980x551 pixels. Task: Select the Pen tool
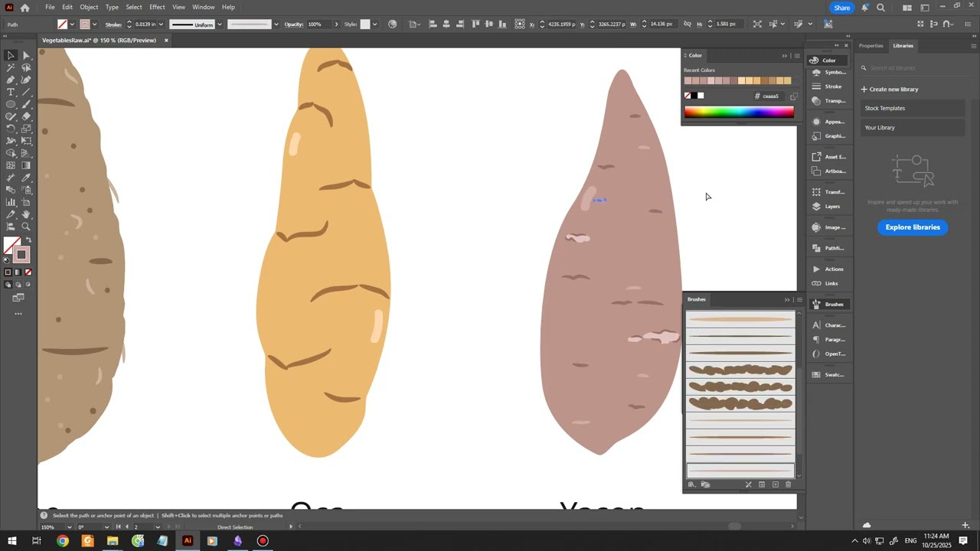(x=11, y=80)
